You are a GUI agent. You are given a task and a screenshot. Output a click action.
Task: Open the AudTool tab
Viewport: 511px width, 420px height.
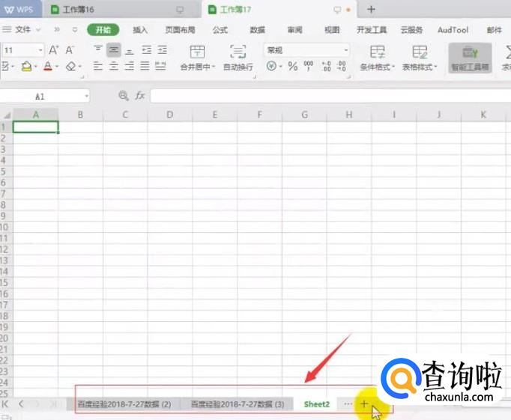453,30
